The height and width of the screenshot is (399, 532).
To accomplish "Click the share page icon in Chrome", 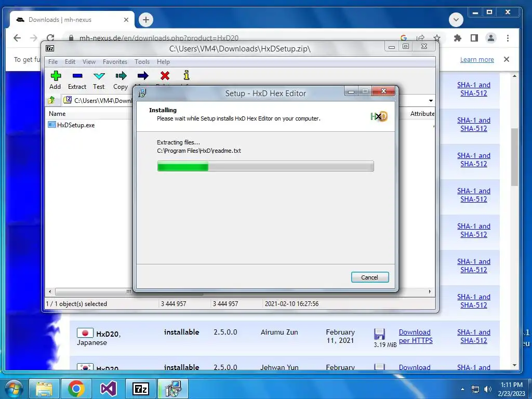I will pos(420,38).
